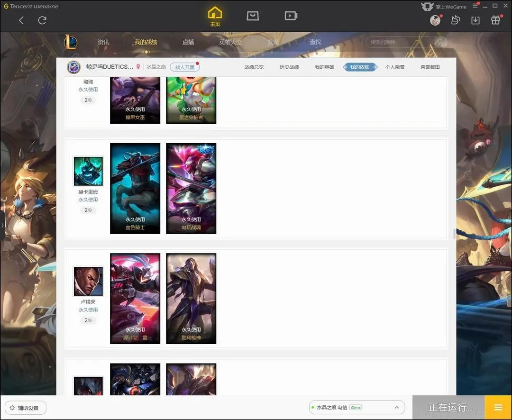This screenshot has width=512, height=420.
Task: Open the messages chat bubble icon
Action: point(456,20)
